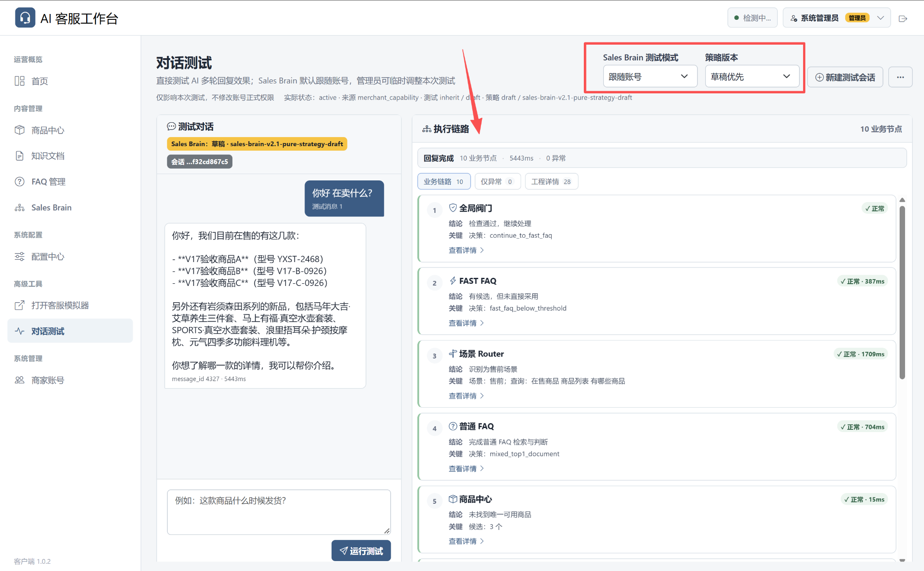This screenshot has width=924, height=571.
Task: Expand 查看详情 for 场景 Router
Action: [x=466, y=396]
